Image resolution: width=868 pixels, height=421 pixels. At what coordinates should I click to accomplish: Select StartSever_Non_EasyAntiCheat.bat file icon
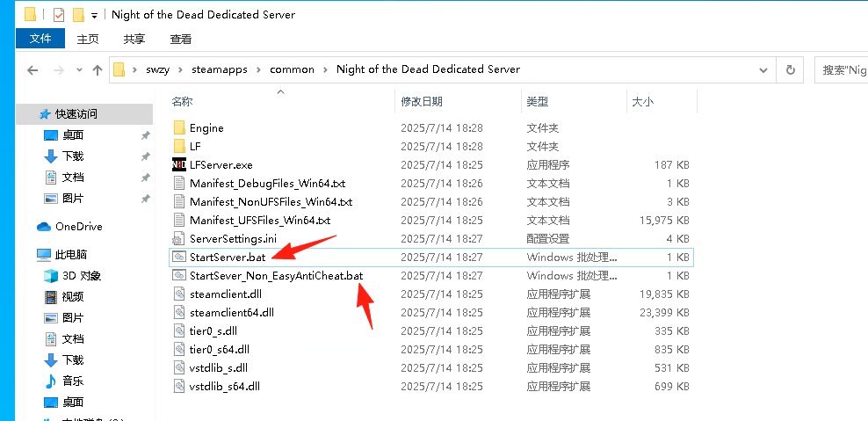point(179,275)
